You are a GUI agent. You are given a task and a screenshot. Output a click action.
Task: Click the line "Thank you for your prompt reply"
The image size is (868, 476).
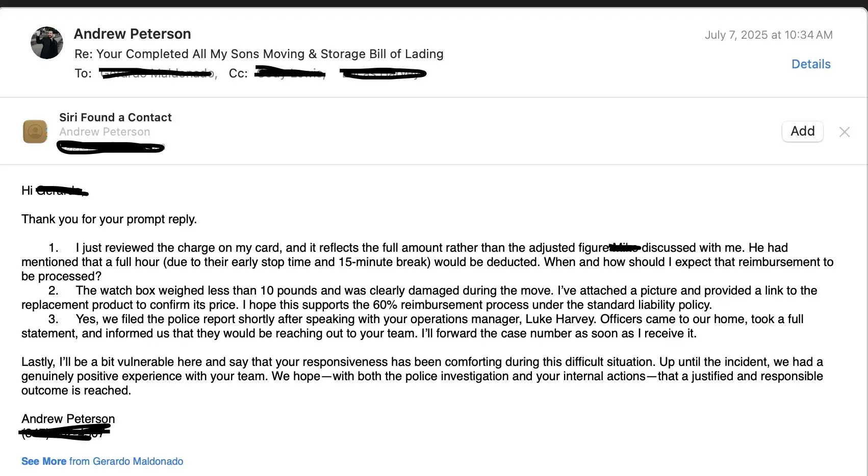(x=109, y=219)
